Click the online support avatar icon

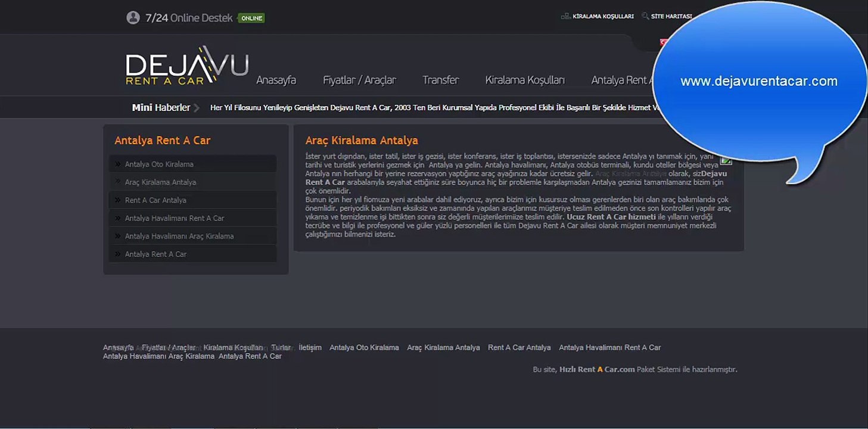click(133, 18)
